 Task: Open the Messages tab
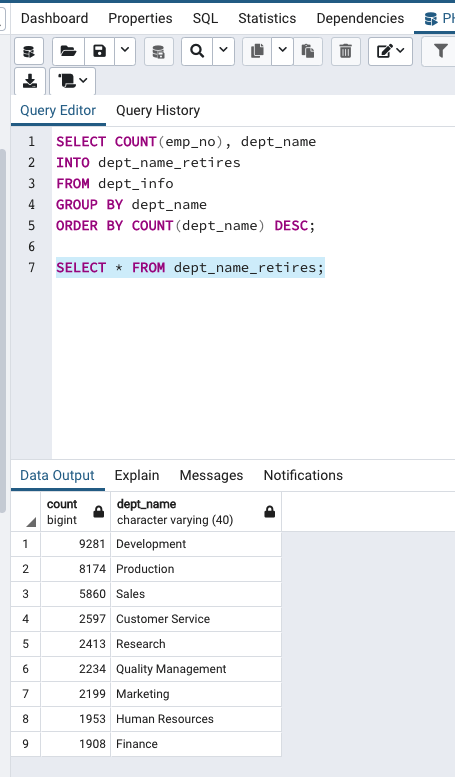[x=211, y=476]
